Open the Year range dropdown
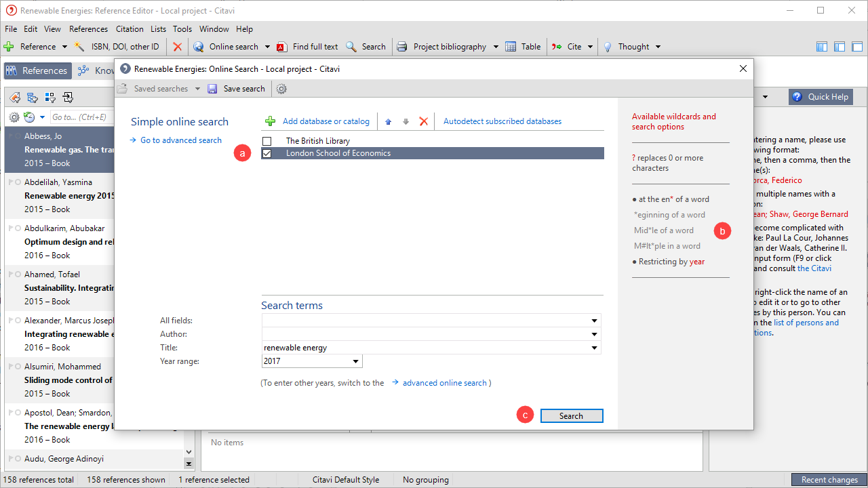The height and width of the screenshot is (488, 868). (356, 361)
